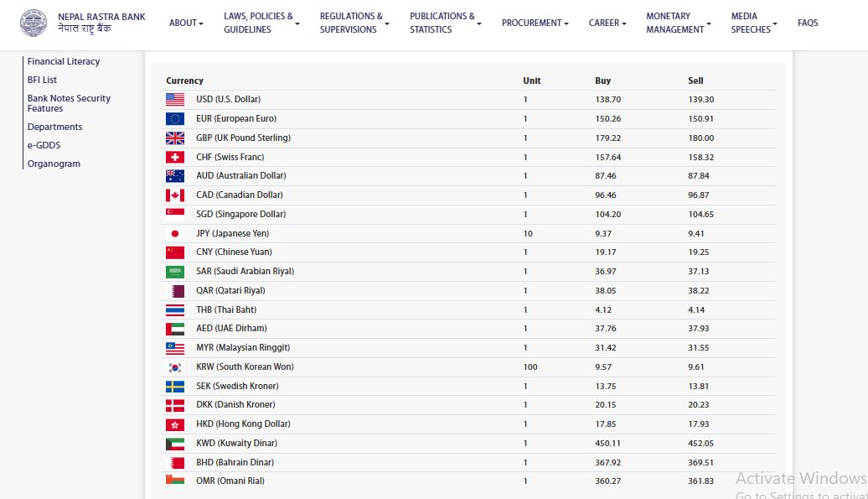Open the e-GDDS sidebar link
This screenshot has height=499, width=868.
point(44,145)
